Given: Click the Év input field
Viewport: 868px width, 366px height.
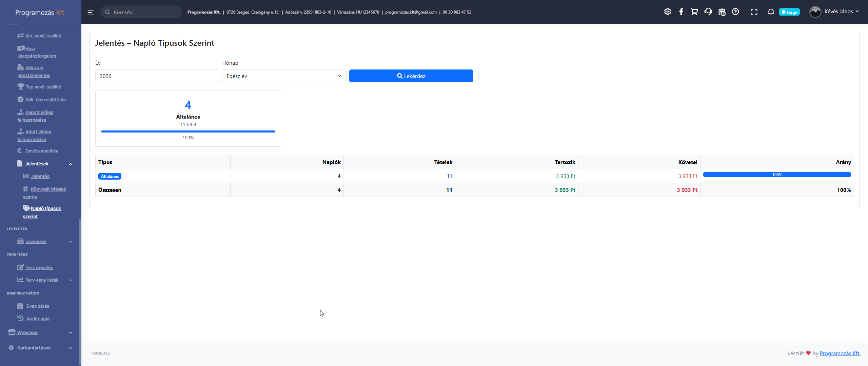Looking at the screenshot, I should [157, 76].
